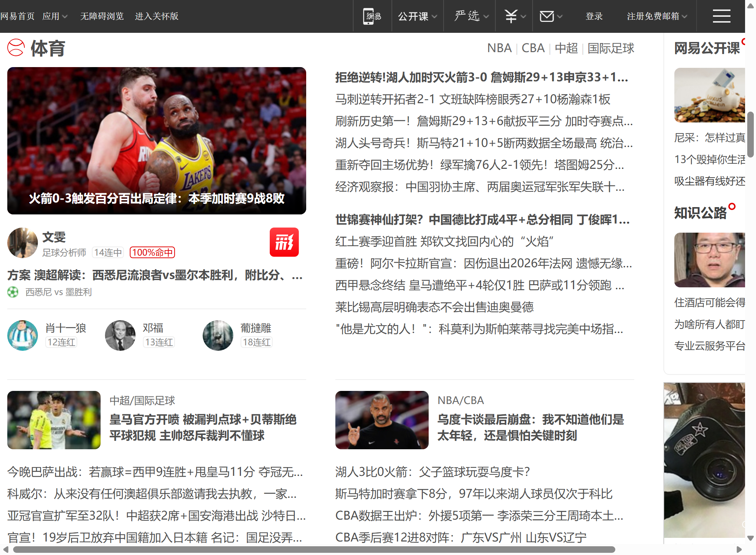Click the yen shopping icon
The height and width of the screenshot is (555, 756).
point(511,16)
